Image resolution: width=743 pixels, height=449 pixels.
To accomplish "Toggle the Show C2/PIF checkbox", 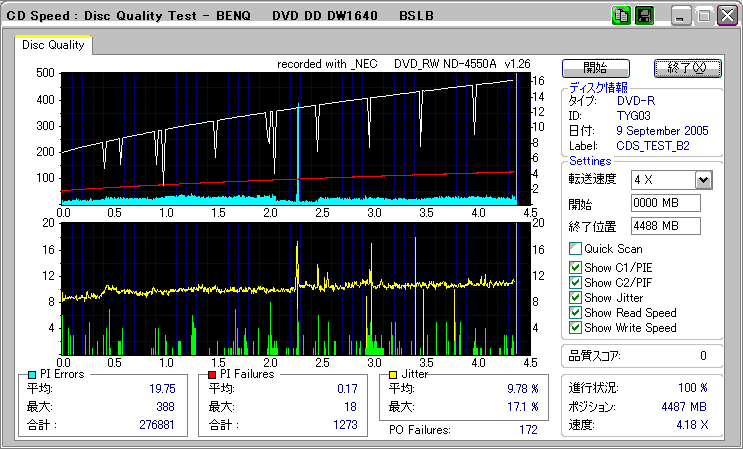I will [x=575, y=282].
